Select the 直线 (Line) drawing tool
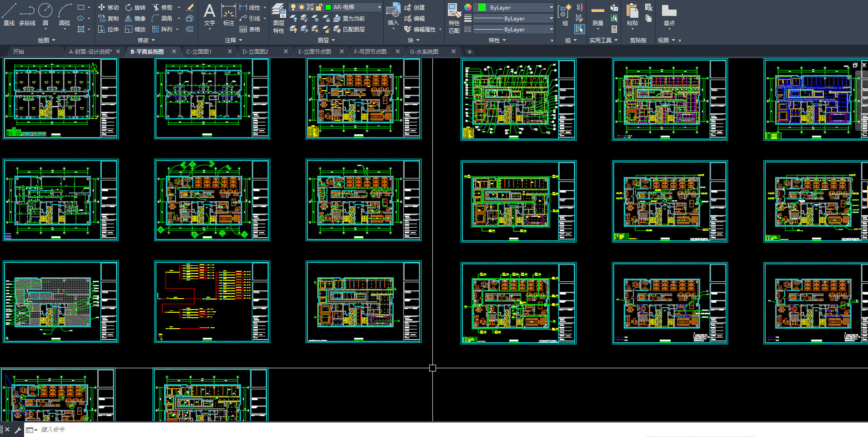The width and height of the screenshot is (868, 437). pyautogui.click(x=9, y=14)
